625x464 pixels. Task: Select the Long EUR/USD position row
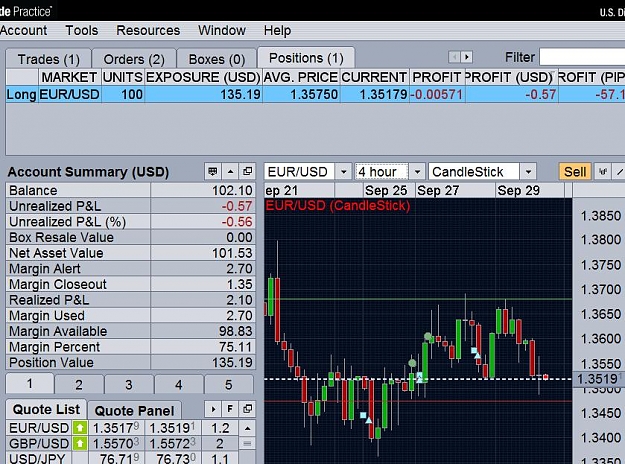(x=315, y=94)
